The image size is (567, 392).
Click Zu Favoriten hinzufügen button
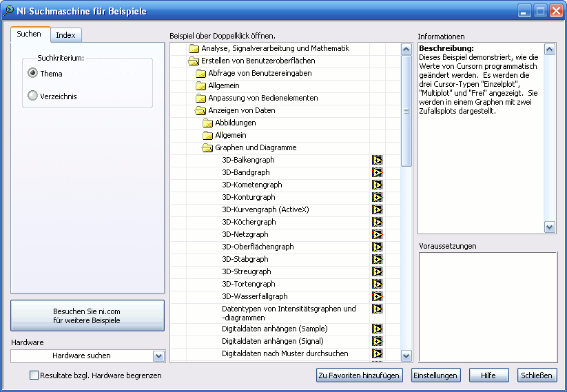coord(359,375)
